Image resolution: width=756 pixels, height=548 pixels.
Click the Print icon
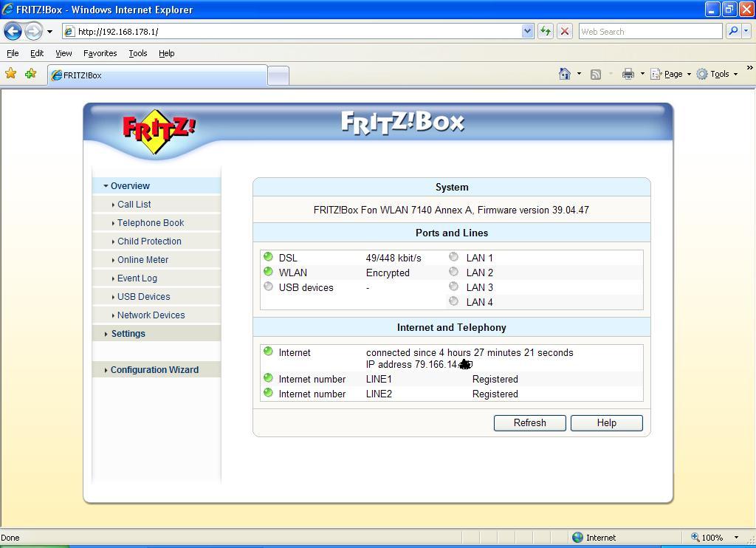pyautogui.click(x=628, y=74)
